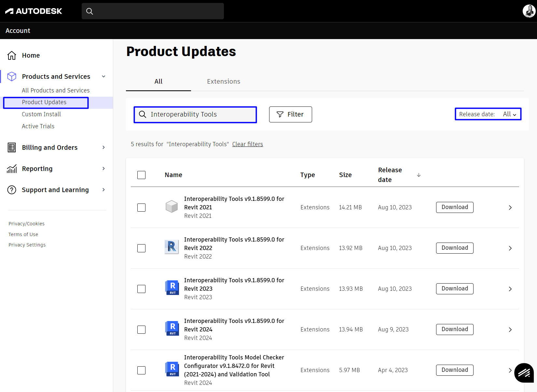Click the Account header label

pos(18,31)
